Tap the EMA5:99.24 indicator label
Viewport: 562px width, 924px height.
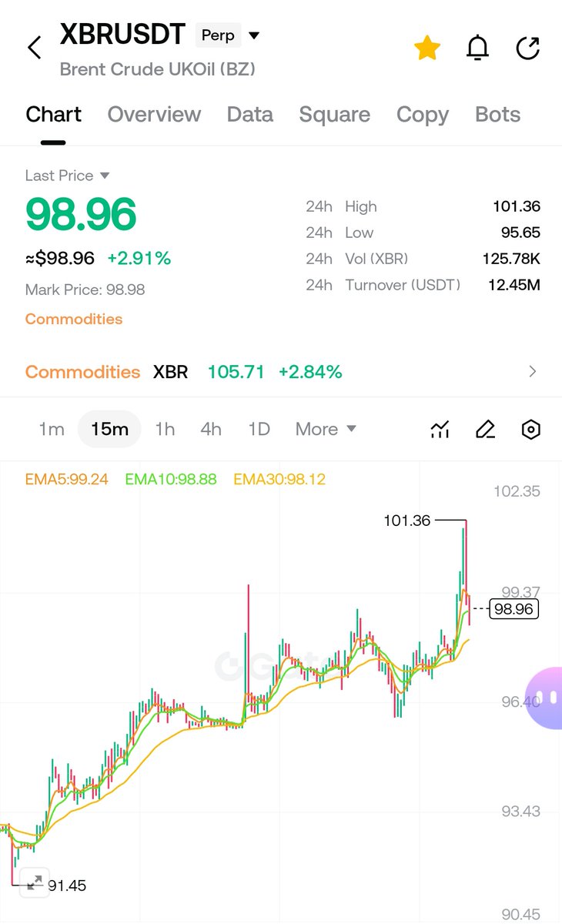66,479
